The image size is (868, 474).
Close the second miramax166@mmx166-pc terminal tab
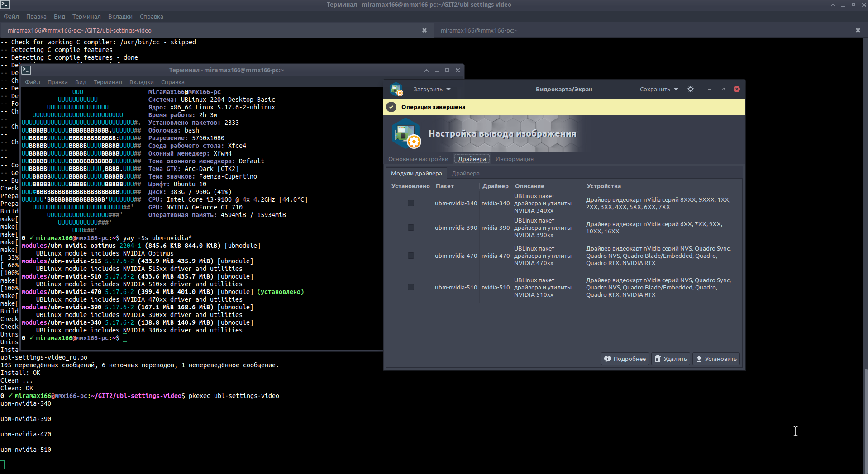tap(858, 30)
